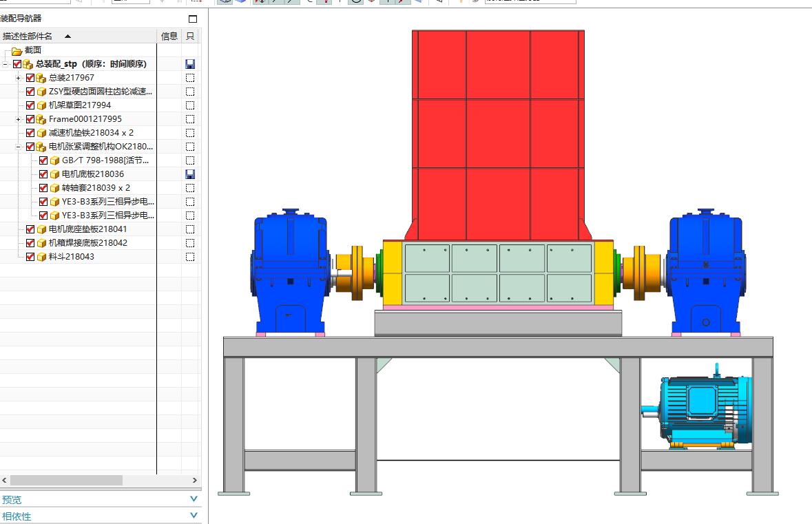The width and height of the screenshot is (812, 524).
Task: Toggle the 机架草图217994 checkbox
Action: point(30,105)
